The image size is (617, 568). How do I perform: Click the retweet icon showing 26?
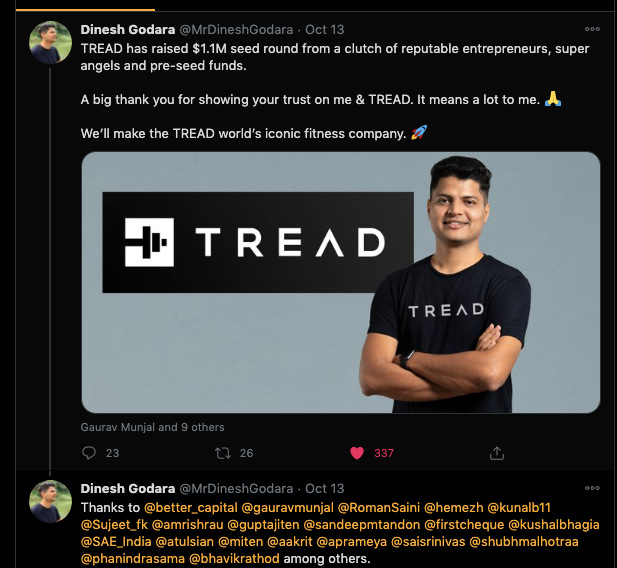223,453
